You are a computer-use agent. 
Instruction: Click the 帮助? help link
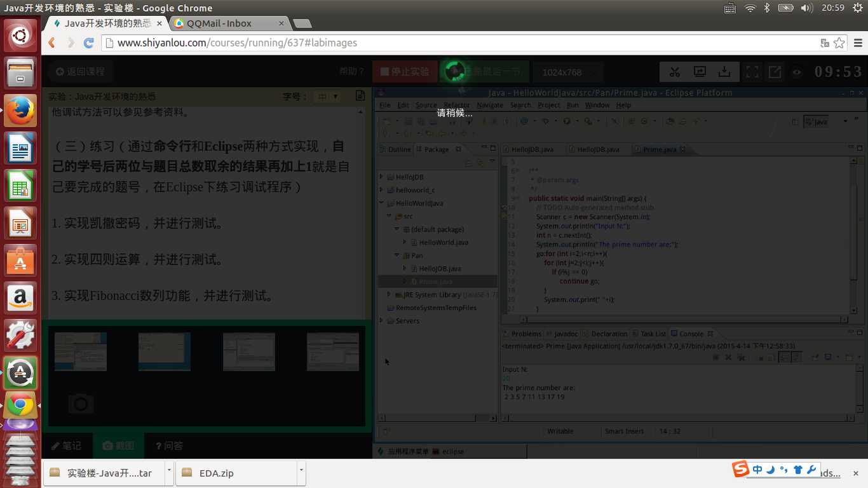pyautogui.click(x=352, y=72)
